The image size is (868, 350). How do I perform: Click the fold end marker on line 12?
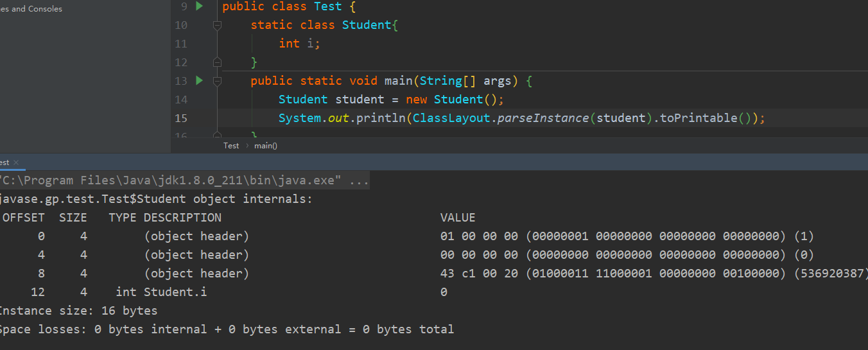[x=217, y=62]
